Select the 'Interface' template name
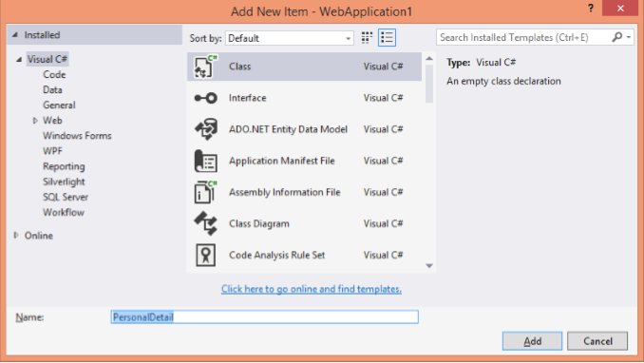 pos(248,98)
